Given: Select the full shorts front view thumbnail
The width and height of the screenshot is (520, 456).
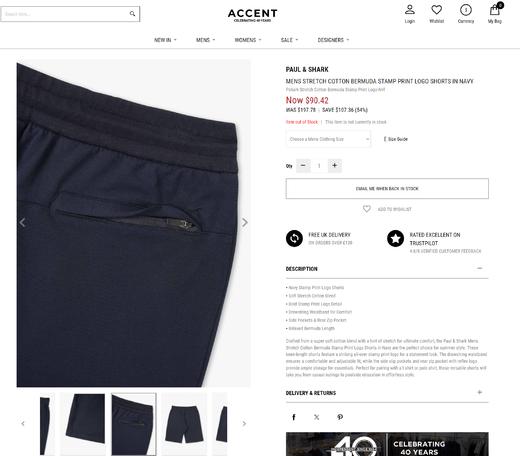Looking at the screenshot, I should (x=184, y=423).
